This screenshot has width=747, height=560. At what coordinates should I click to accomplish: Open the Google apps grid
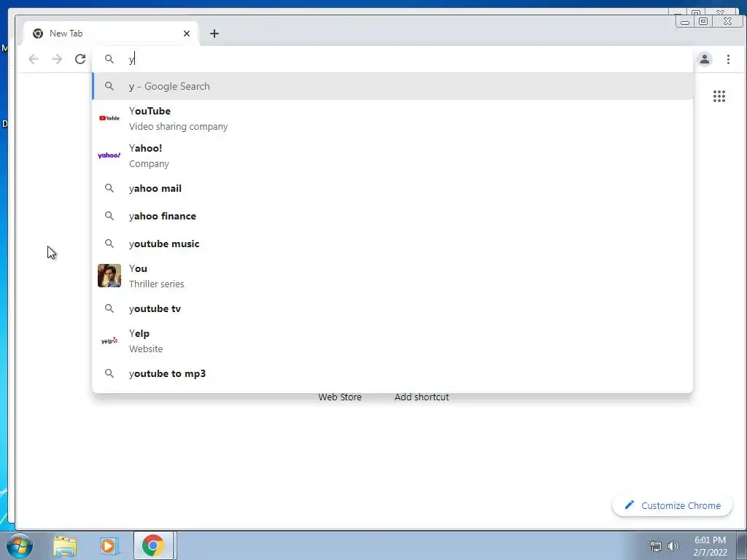pyautogui.click(x=719, y=96)
